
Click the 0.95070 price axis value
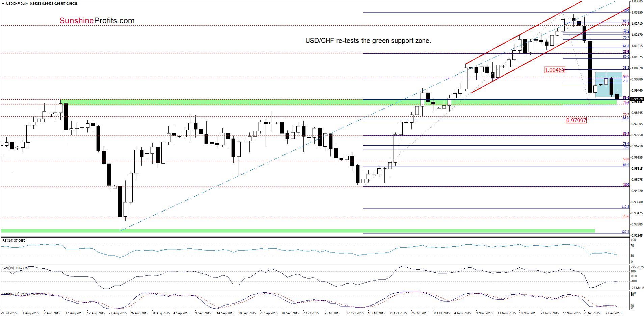click(x=637, y=180)
